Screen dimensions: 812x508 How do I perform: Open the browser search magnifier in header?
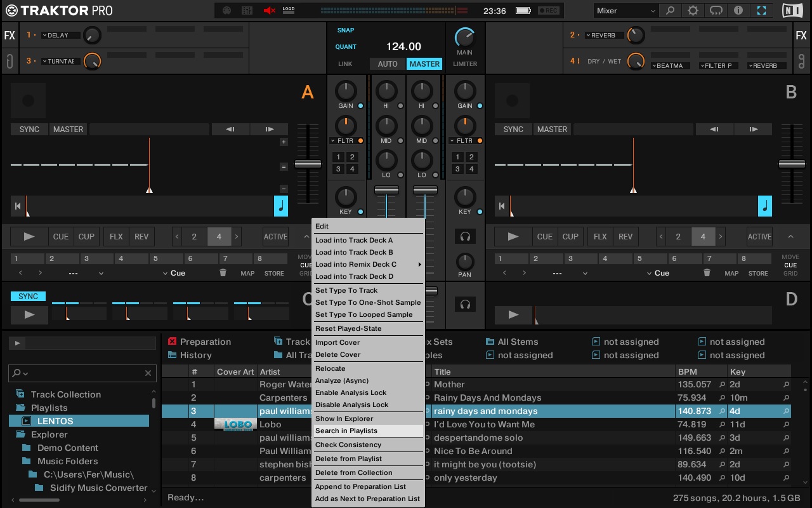pyautogui.click(x=670, y=11)
